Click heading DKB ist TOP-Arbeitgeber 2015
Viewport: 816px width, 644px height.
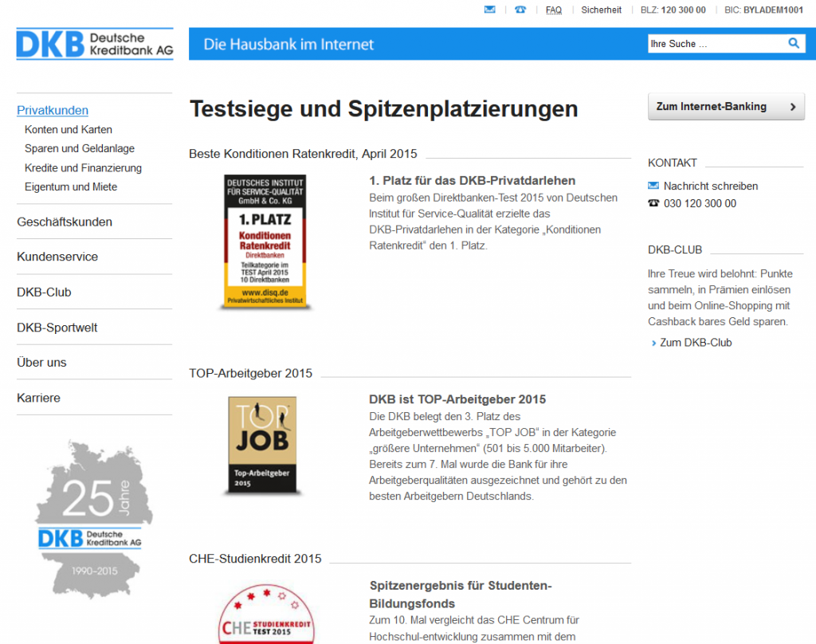click(x=457, y=399)
